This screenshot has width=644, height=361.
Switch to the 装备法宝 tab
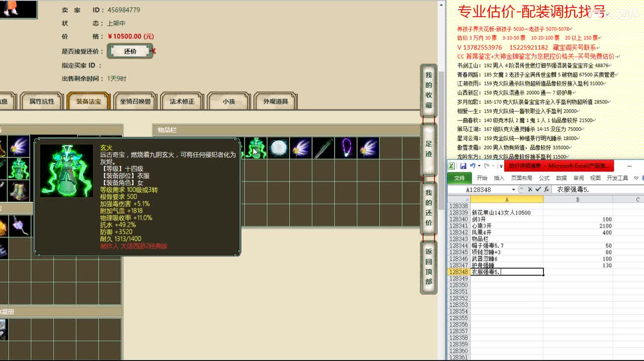pos(89,101)
